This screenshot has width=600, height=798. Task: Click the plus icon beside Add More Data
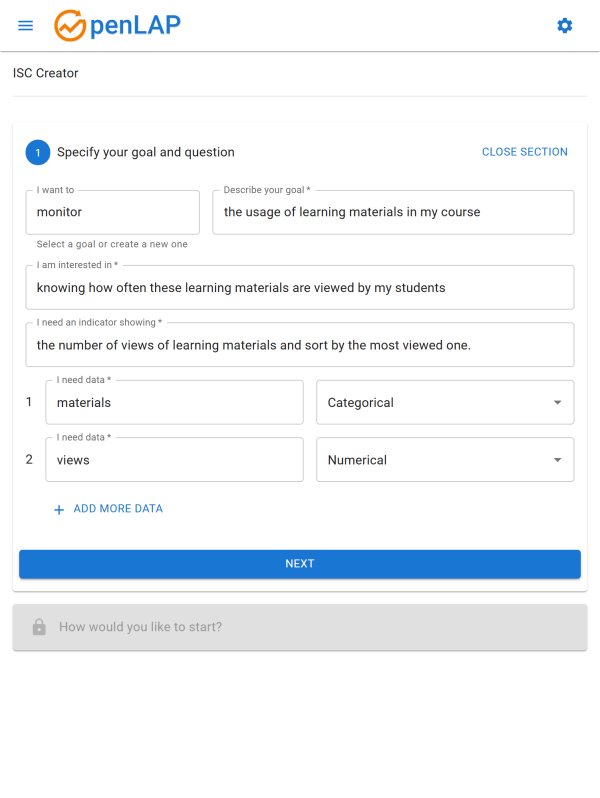(59, 509)
